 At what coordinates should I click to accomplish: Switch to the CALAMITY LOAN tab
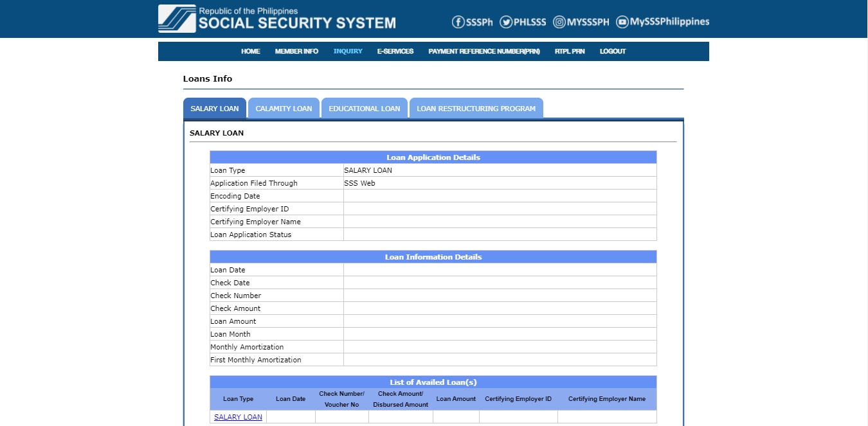284,108
